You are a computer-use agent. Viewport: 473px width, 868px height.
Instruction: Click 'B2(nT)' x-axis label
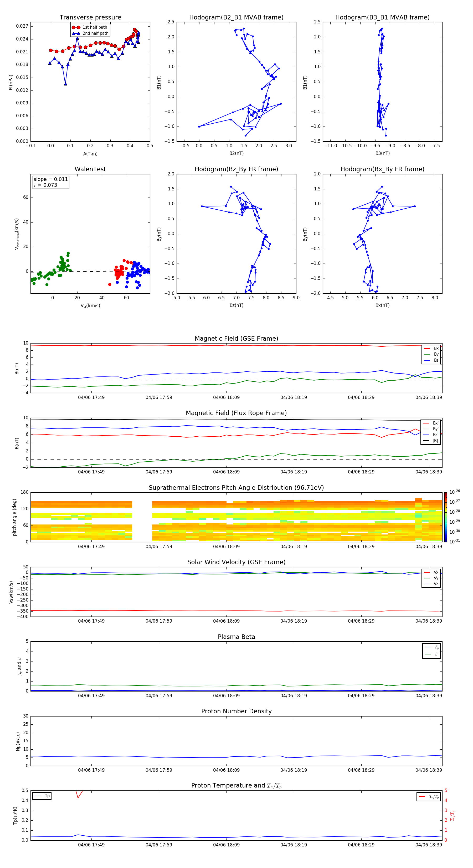point(236,153)
